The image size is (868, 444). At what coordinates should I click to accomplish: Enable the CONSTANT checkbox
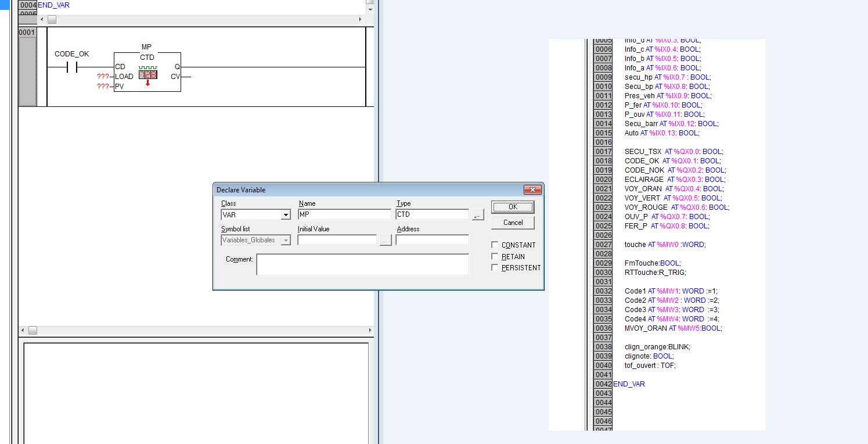(x=495, y=245)
